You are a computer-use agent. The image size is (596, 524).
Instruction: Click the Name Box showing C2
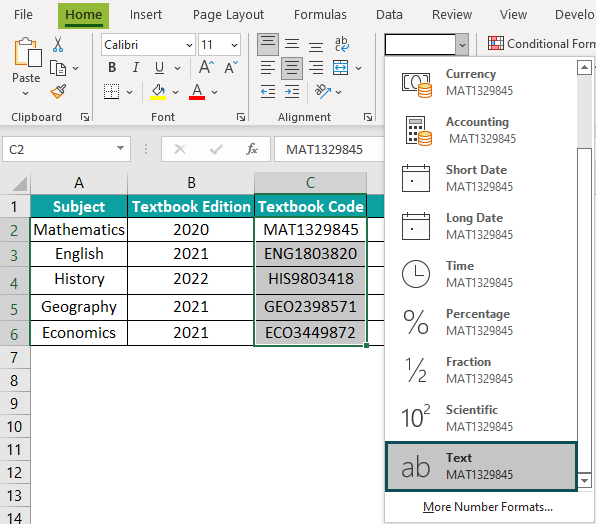[x=67, y=149]
